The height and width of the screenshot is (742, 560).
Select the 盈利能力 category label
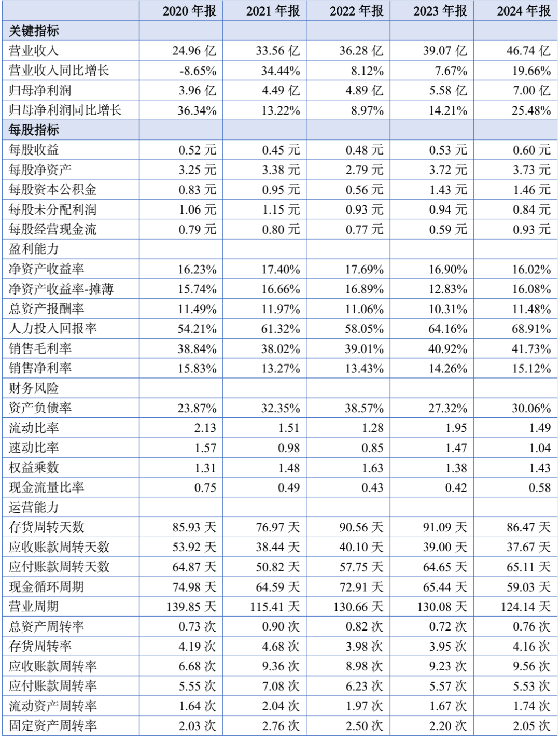tap(34, 249)
